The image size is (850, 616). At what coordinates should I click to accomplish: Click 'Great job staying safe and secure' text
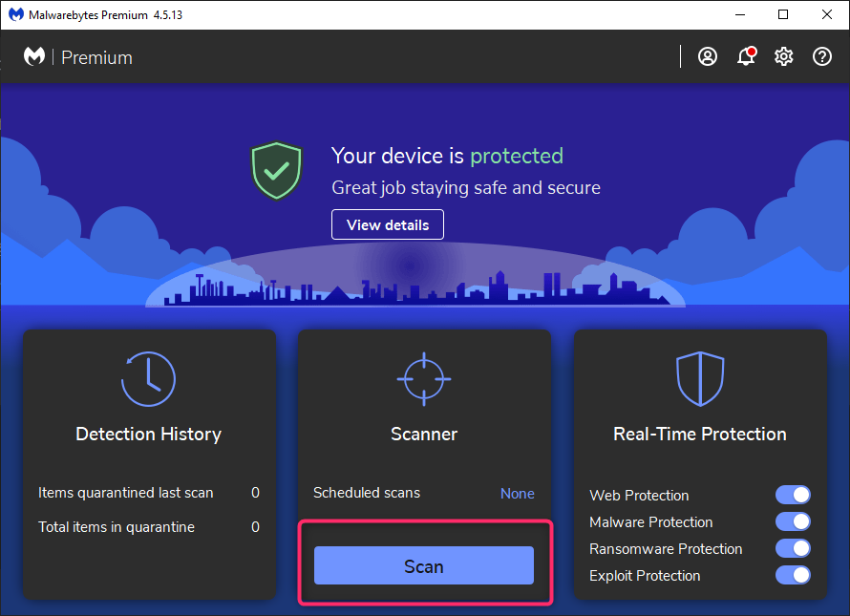click(x=466, y=187)
